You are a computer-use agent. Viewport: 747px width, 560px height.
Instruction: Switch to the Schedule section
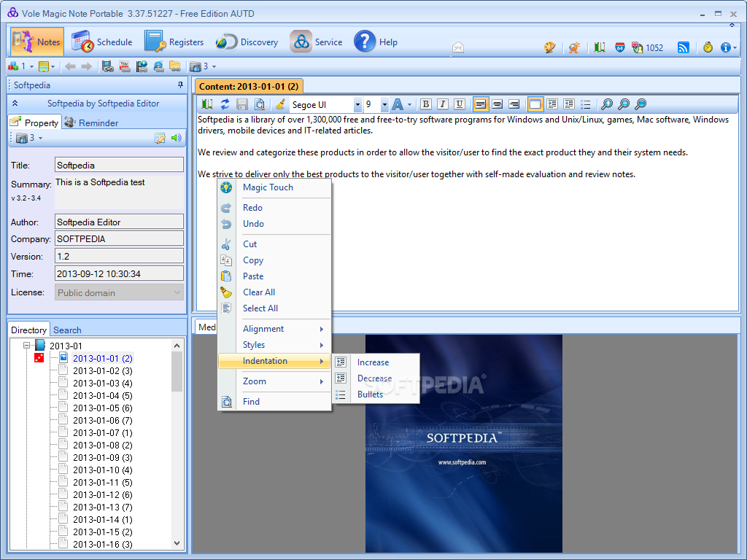point(101,42)
